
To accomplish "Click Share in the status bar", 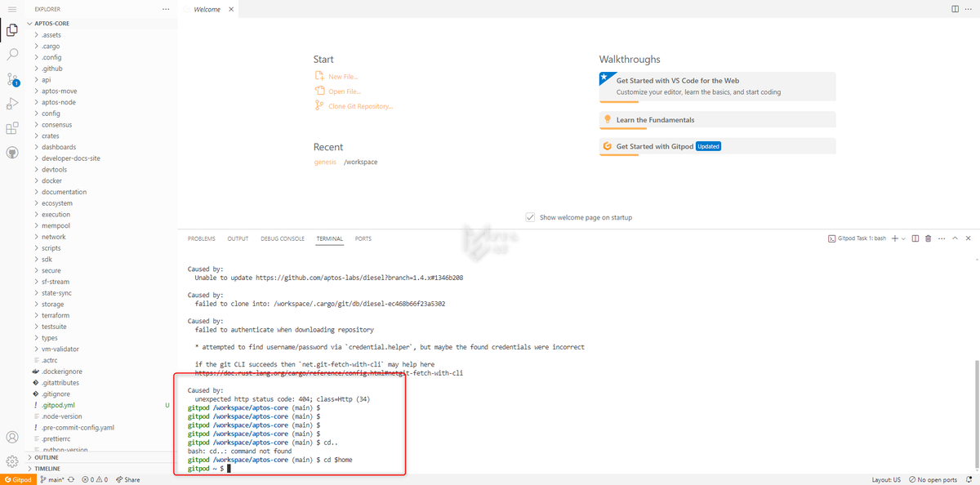I will pos(128,479).
